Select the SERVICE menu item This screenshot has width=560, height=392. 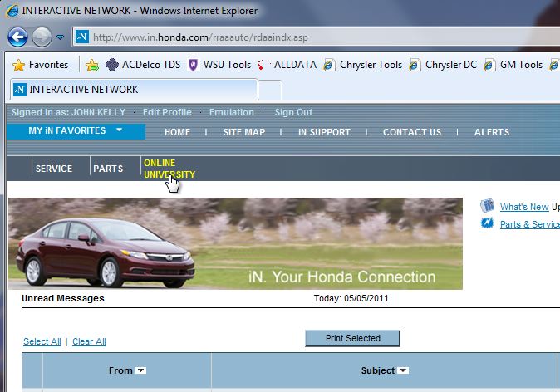[x=53, y=169]
